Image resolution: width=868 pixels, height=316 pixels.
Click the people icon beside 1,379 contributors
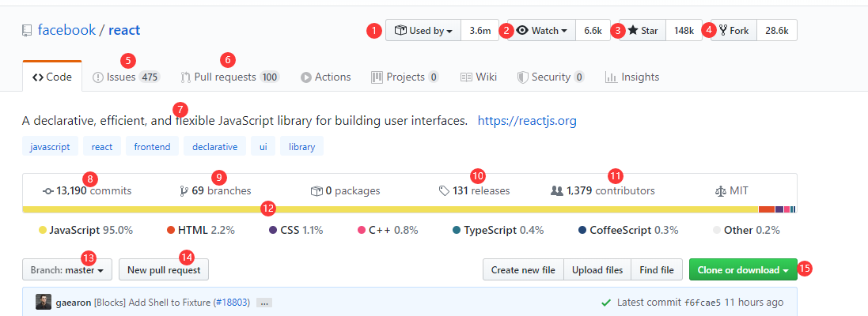(557, 191)
